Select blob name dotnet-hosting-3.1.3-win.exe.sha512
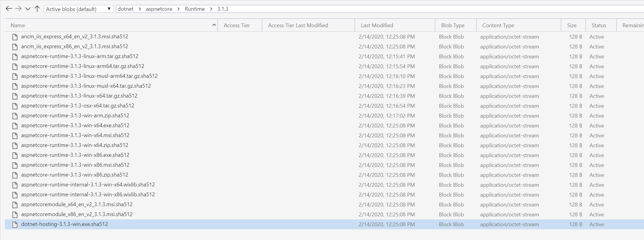 click(64, 224)
